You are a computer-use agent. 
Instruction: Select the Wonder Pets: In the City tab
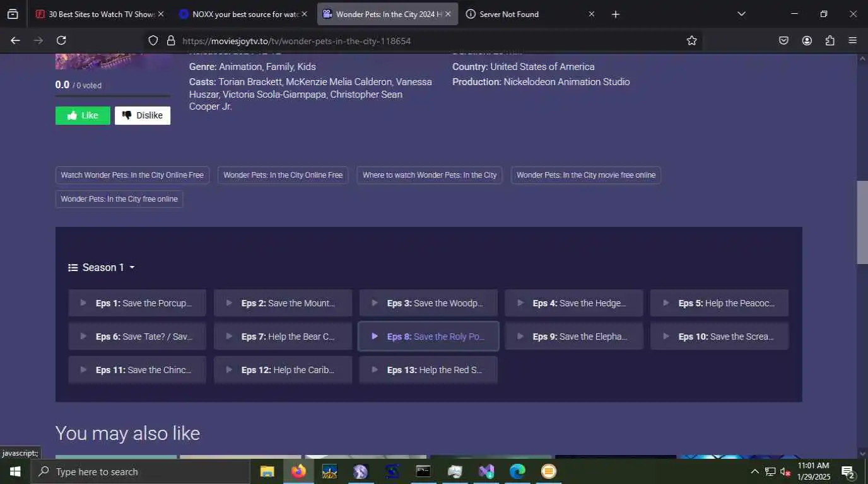pyautogui.click(x=386, y=14)
